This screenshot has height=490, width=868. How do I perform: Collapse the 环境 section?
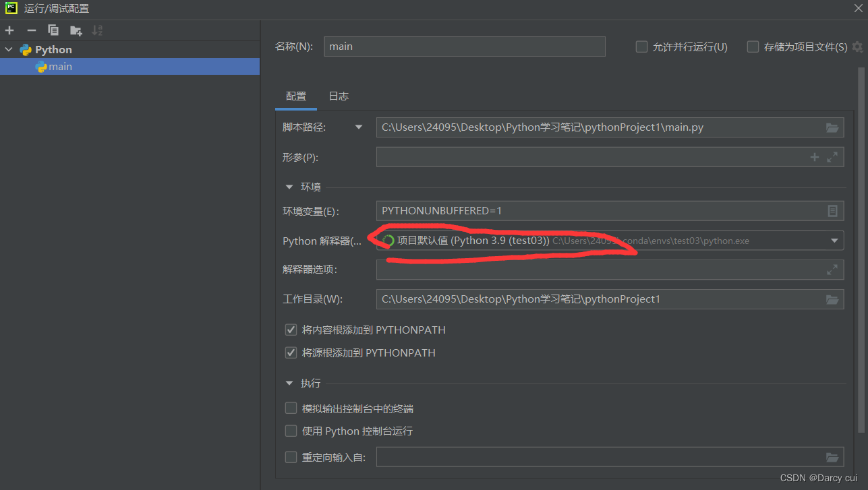click(289, 187)
